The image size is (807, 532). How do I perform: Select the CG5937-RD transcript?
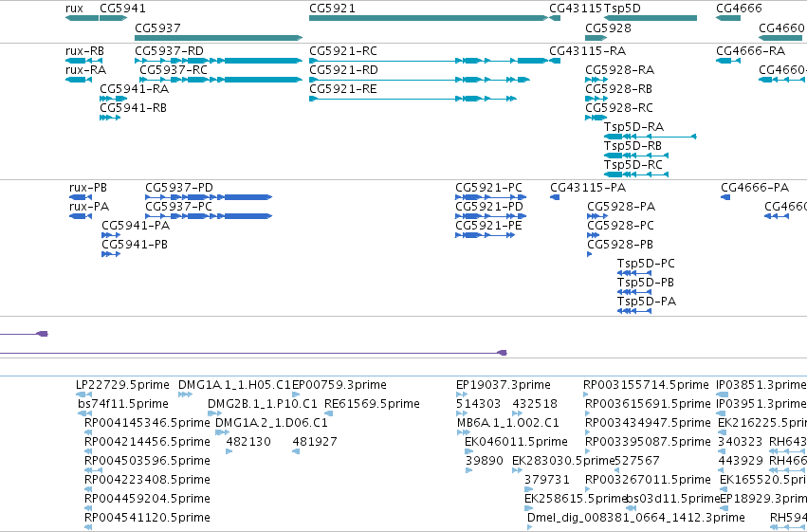[x=219, y=61]
